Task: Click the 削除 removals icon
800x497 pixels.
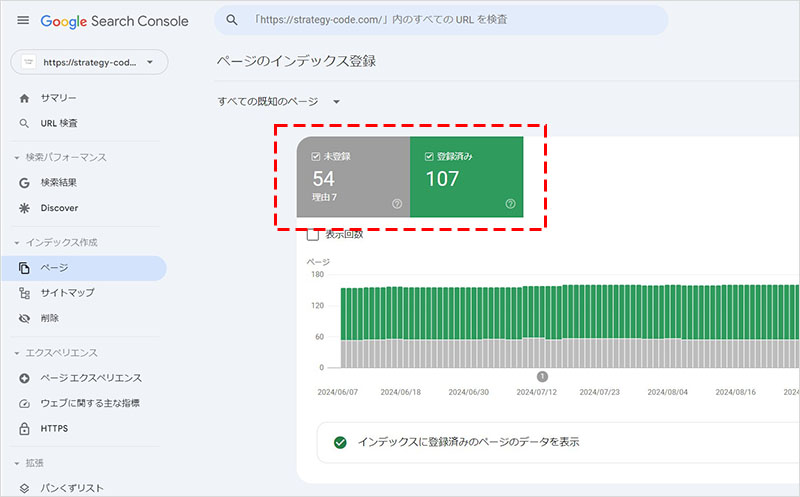Action: click(25, 318)
